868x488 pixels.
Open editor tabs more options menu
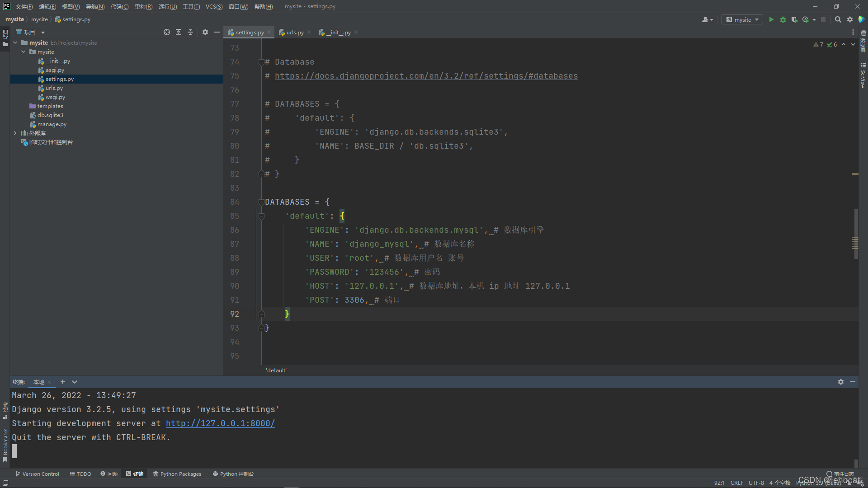click(x=853, y=32)
